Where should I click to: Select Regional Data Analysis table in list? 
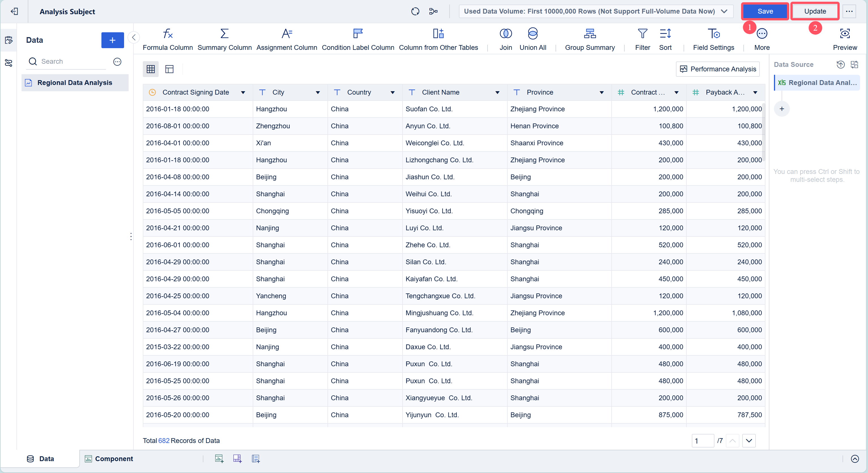click(x=75, y=82)
